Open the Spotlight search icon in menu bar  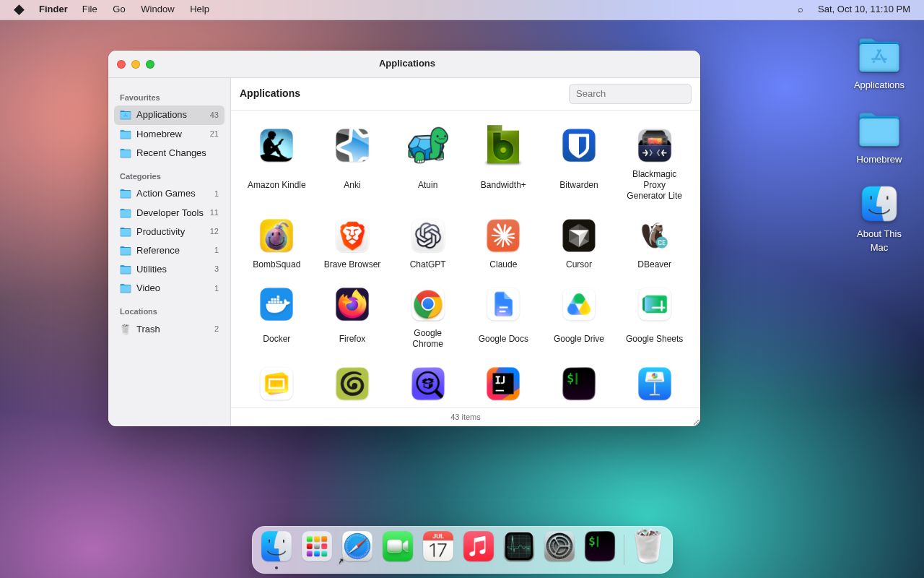click(x=801, y=9)
